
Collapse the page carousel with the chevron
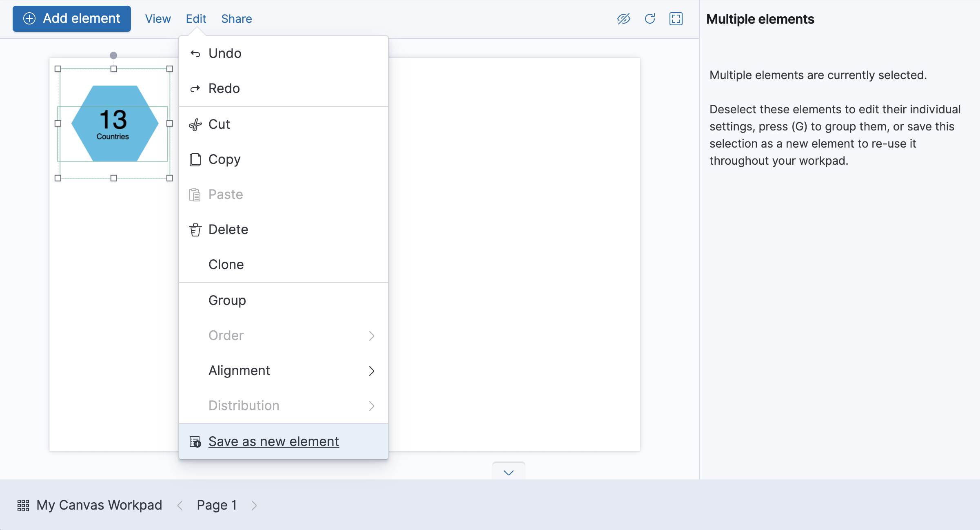coord(508,473)
